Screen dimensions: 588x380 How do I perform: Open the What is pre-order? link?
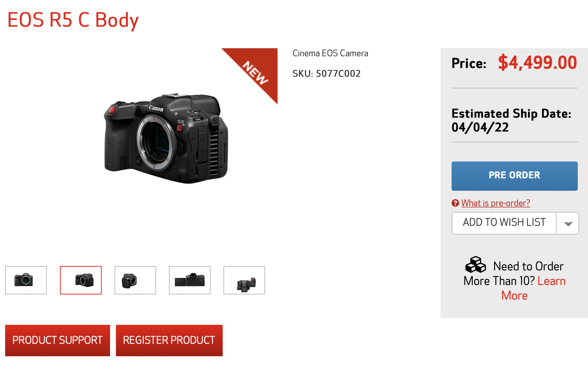(x=495, y=203)
